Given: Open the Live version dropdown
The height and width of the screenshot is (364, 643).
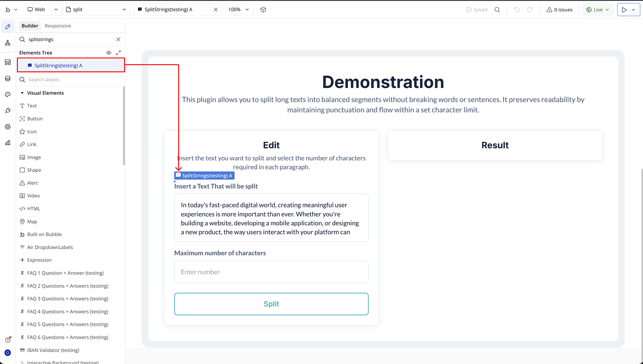Looking at the screenshot, I should tap(597, 9).
